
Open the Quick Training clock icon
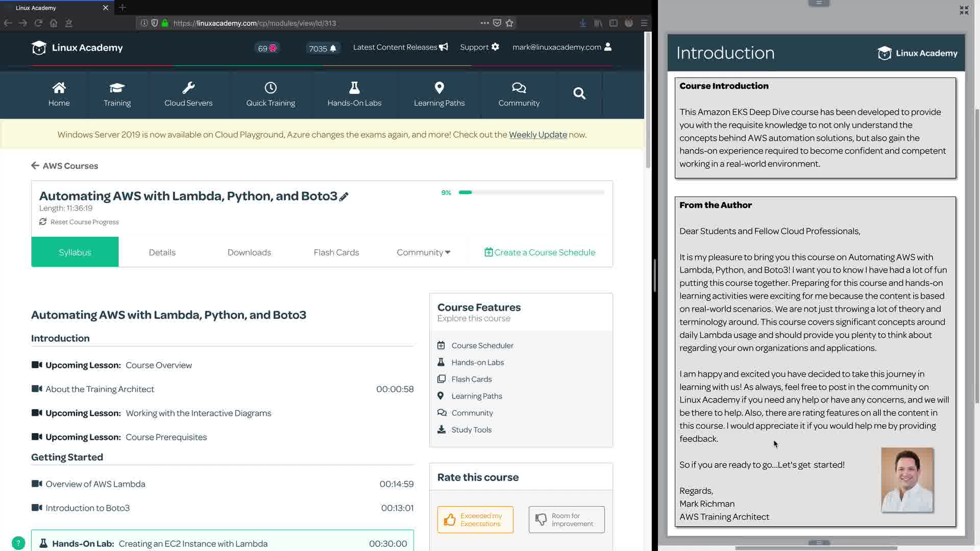pyautogui.click(x=271, y=88)
